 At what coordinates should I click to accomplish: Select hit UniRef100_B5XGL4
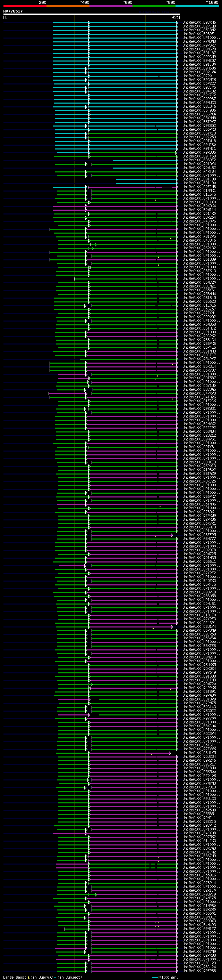199,367
